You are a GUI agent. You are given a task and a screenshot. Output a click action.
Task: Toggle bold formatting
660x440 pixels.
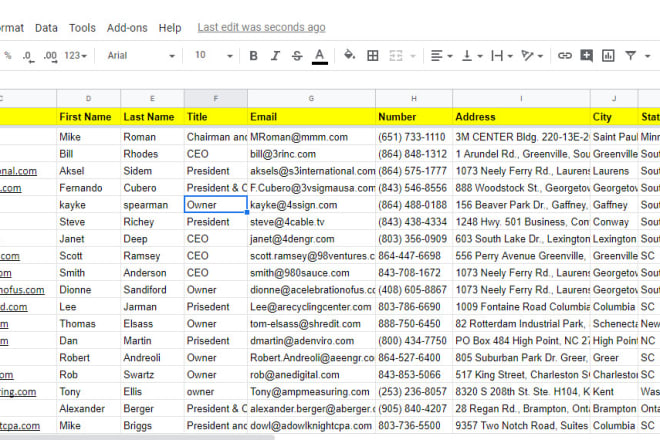(x=253, y=56)
